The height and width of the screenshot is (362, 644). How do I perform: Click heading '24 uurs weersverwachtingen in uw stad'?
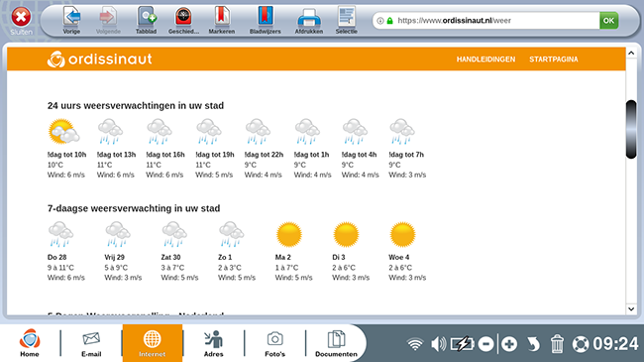136,106
